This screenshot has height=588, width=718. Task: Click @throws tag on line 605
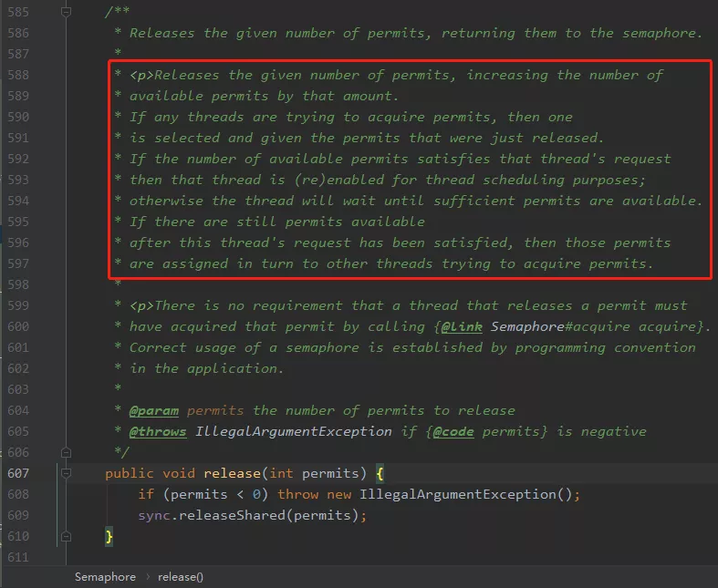click(x=158, y=431)
